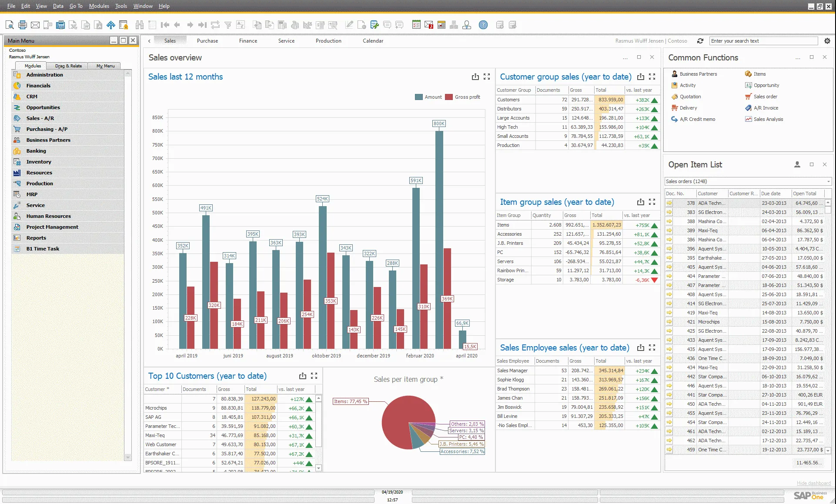Screen dimensions: 836x504
Task: Export data to Microsoft Excel
Action: coord(73,25)
